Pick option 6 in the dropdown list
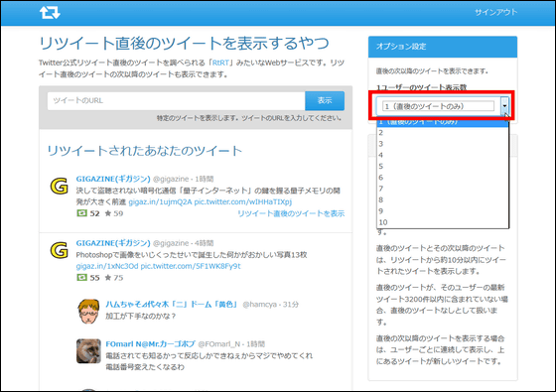This screenshot has height=392, width=556. [x=443, y=178]
